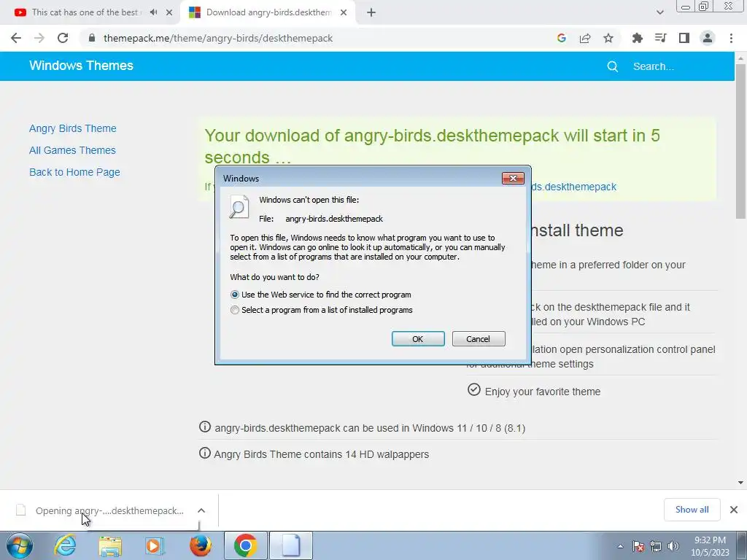Screen dimensions: 747x560
Task: Open Chrome's three-dot menu
Action: tap(731, 38)
